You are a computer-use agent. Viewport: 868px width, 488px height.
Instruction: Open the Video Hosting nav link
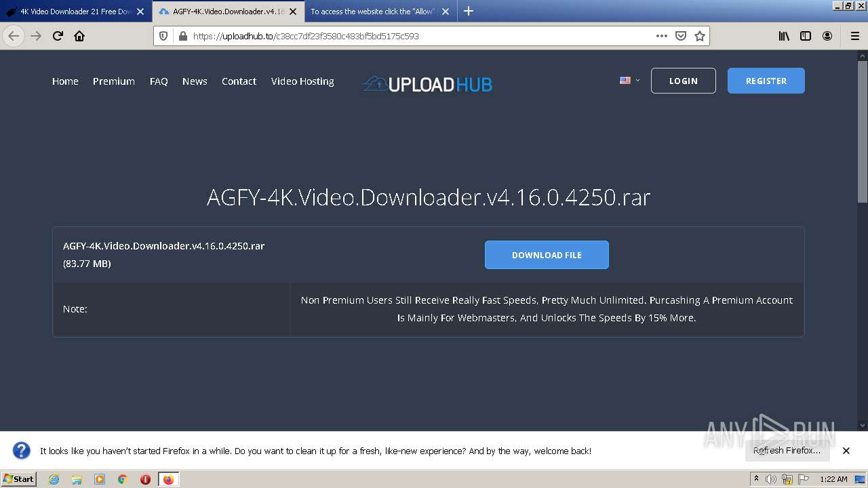(x=302, y=81)
